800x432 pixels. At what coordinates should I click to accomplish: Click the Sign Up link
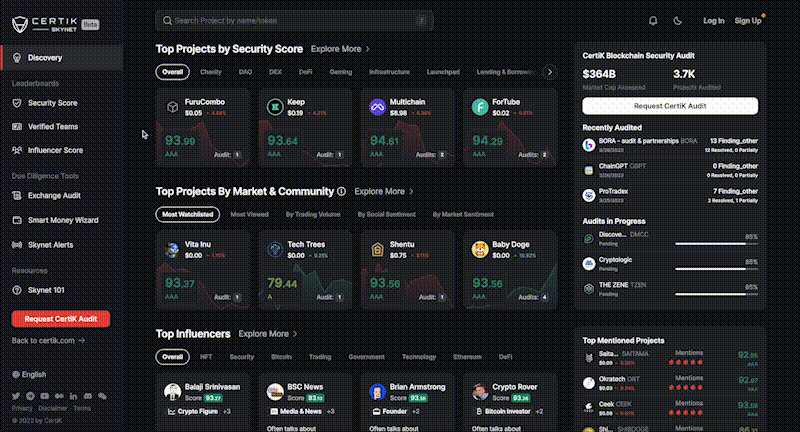tap(748, 21)
